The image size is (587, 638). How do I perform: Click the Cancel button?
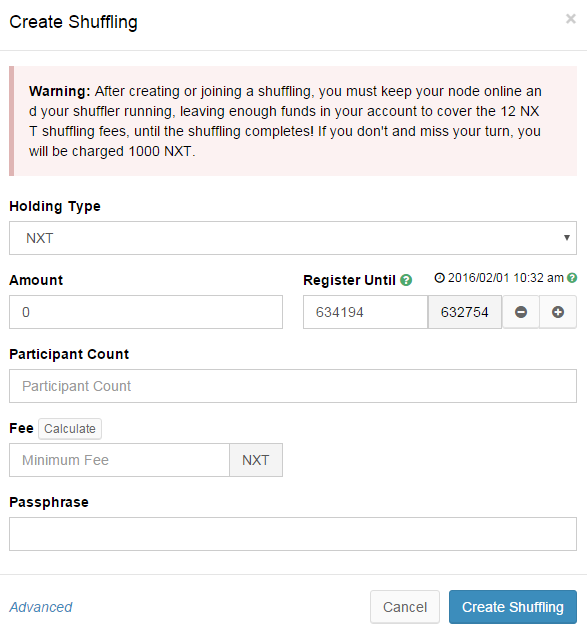click(405, 607)
